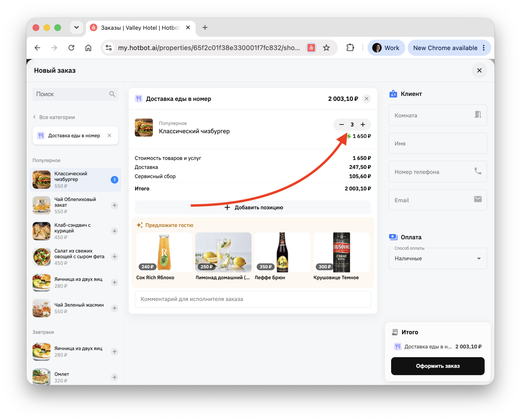Add Клаб-сэндвич с курицей with plus icon
The height and width of the screenshot is (420, 521).
[x=114, y=231]
